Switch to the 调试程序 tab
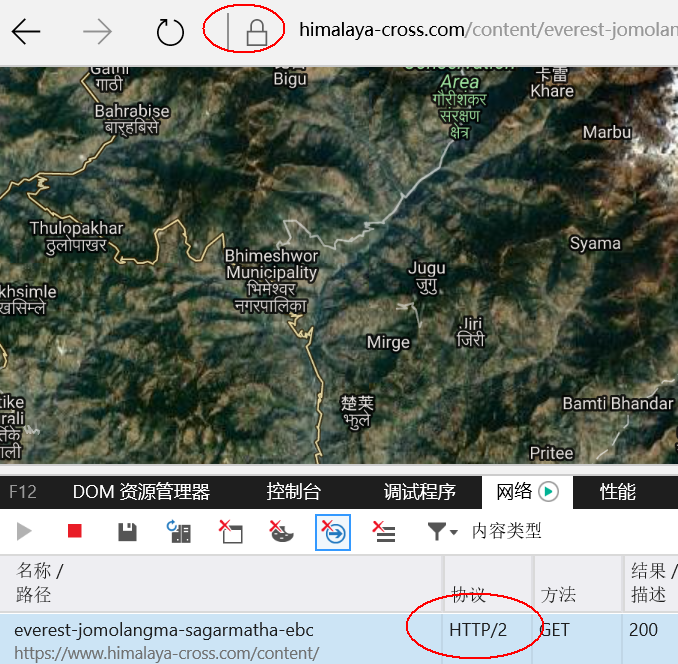Screen dimensions: 678x664 click(x=419, y=492)
